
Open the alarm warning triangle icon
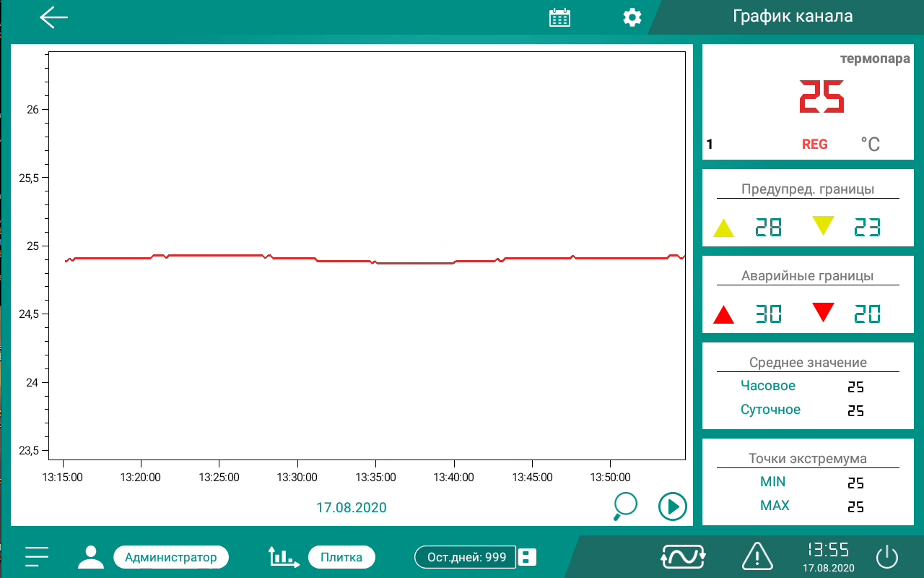pyautogui.click(x=757, y=556)
